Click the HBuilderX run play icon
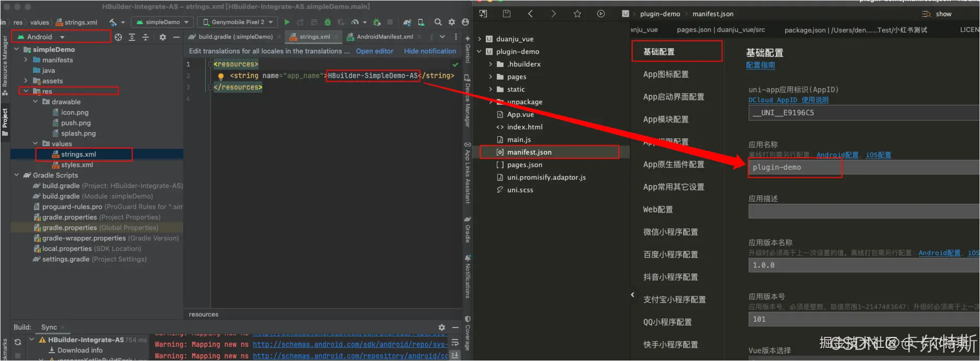Image resolution: width=980 pixels, height=361 pixels. click(601, 14)
